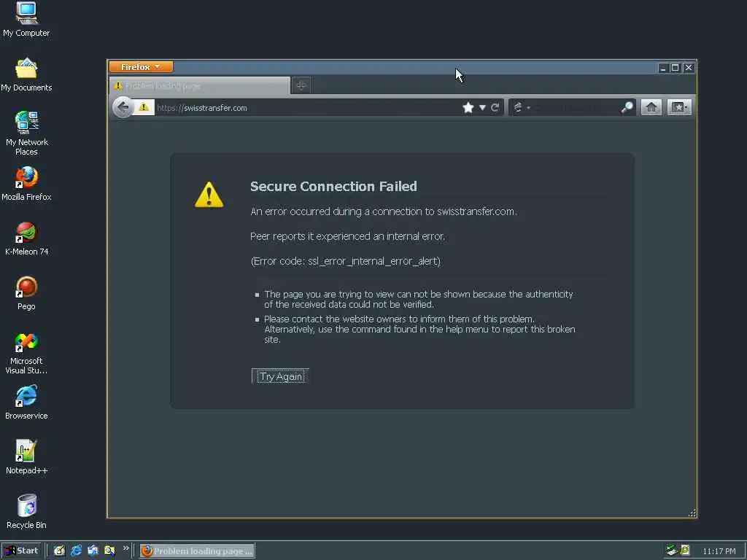Click the Try Again button
Image resolution: width=747 pixels, height=560 pixels.
click(280, 376)
